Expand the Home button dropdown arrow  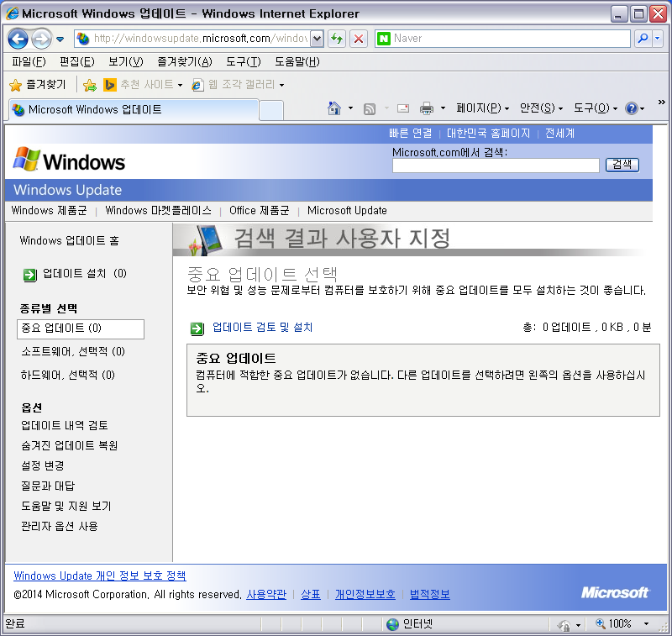[350, 108]
